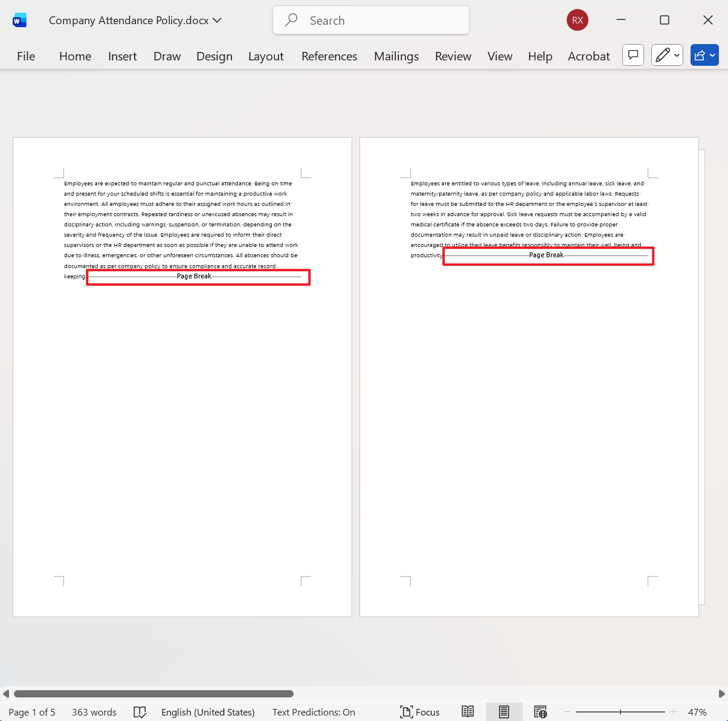Screen dimensions: 728x721
Task: Toggle Text Predictions setting
Action: 314,712
